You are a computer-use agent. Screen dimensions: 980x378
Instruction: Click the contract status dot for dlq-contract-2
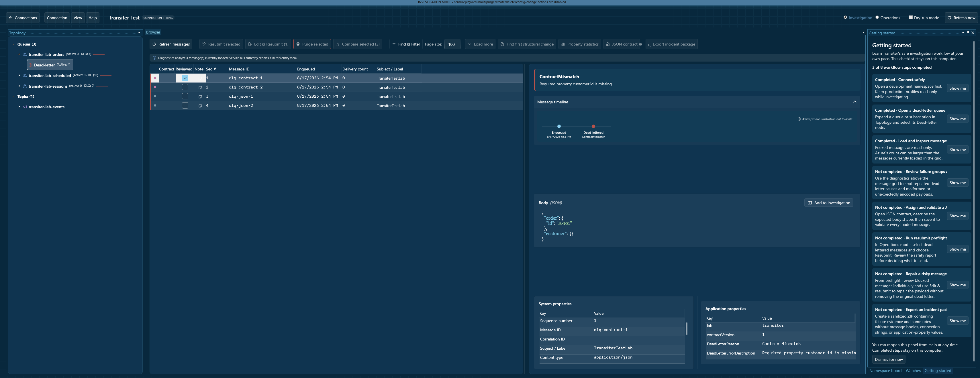coord(155,87)
